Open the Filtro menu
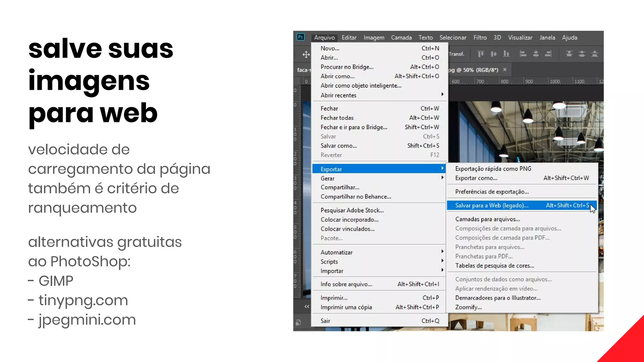 480,37
